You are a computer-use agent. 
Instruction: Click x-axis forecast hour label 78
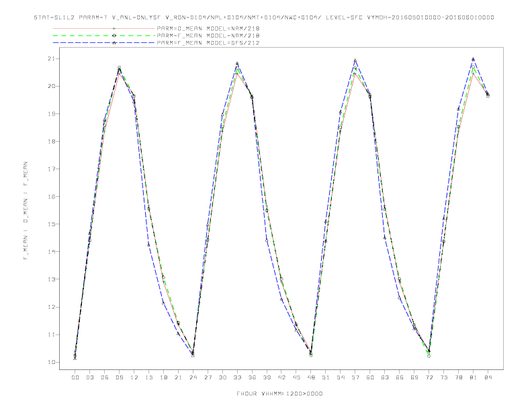458,377
